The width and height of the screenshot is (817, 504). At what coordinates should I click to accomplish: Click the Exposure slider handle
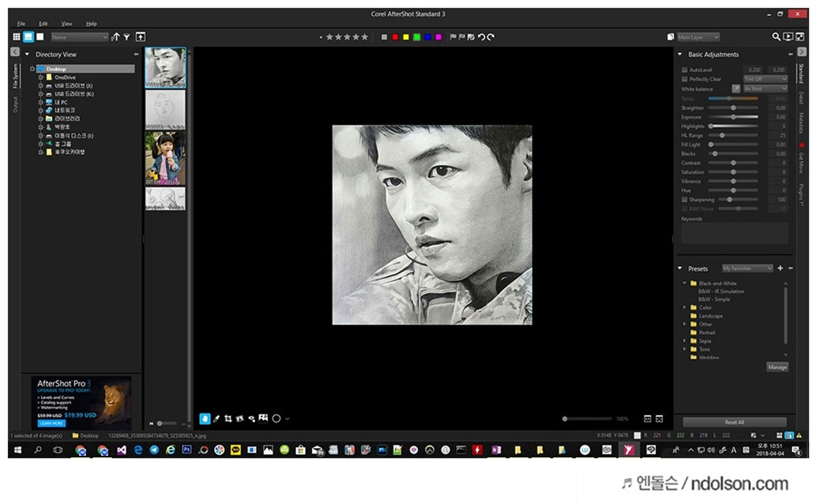pos(733,117)
